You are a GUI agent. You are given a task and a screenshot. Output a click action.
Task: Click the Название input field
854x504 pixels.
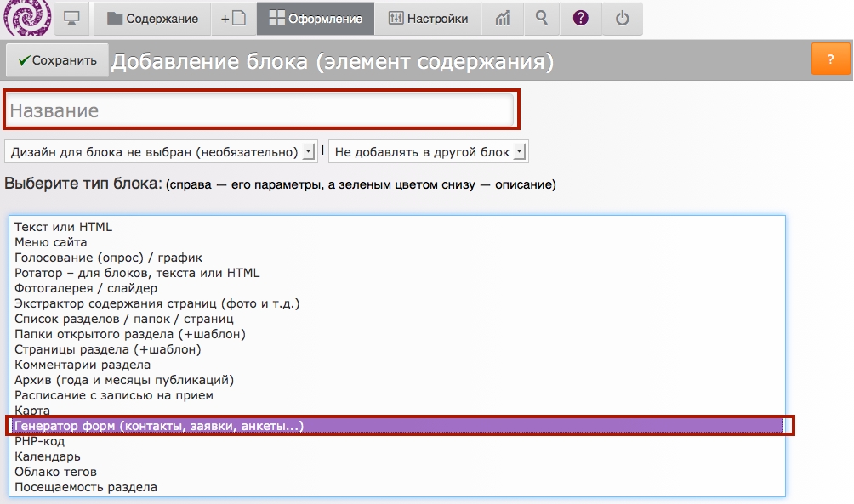pos(261,110)
